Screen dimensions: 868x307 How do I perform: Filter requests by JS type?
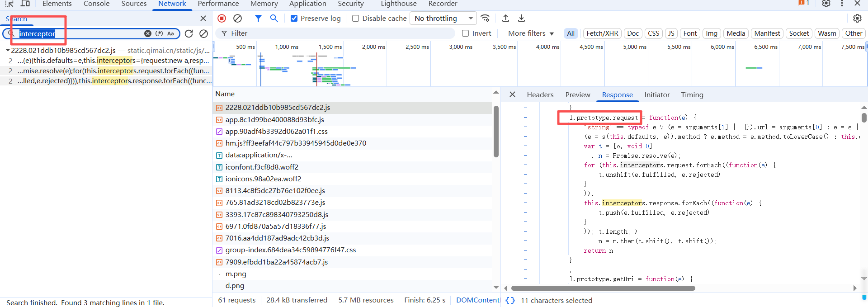pos(671,33)
